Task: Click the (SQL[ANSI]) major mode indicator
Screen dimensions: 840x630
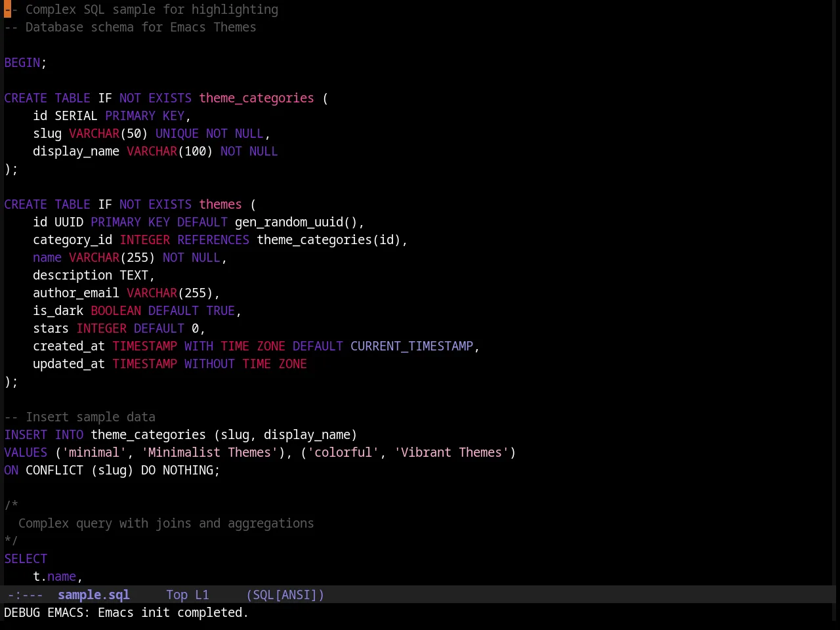Action: [x=285, y=595]
